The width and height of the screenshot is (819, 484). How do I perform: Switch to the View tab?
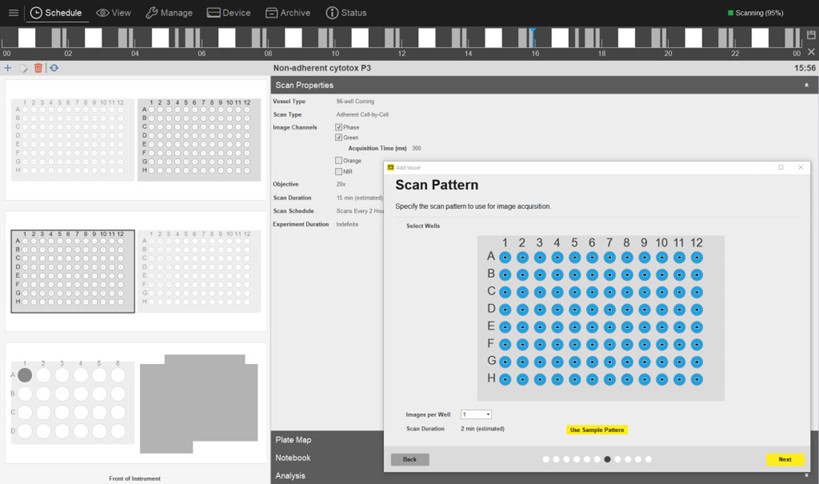[x=113, y=13]
